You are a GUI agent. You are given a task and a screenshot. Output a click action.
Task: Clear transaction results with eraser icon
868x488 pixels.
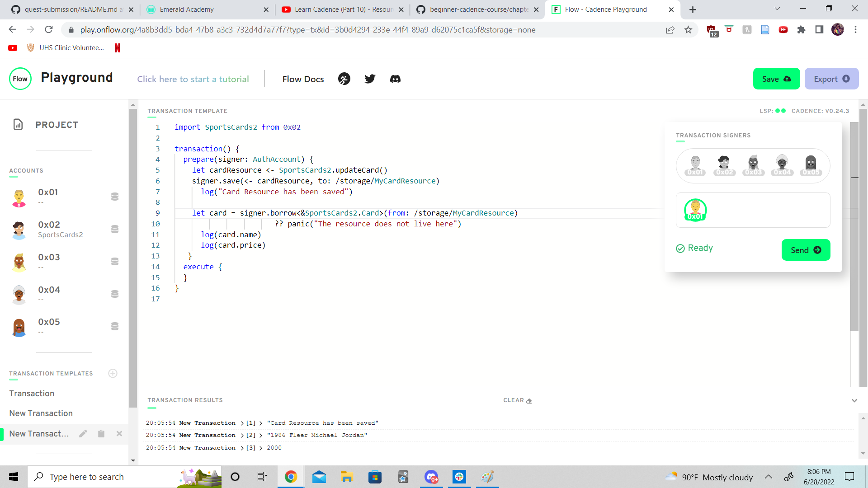[528, 400]
